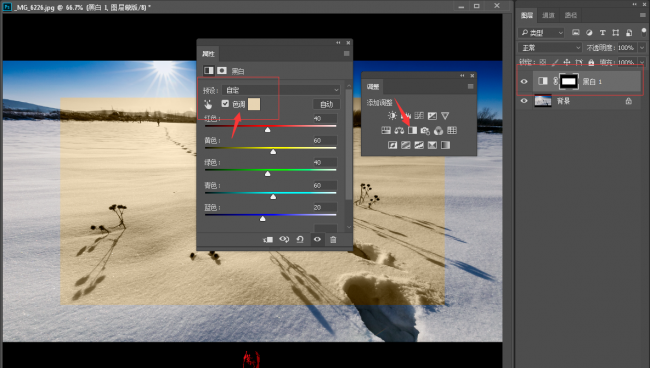Switch to the 通道 channels tab
The height and width of the screenshot is (368, 650).
[x=548, y=15]
